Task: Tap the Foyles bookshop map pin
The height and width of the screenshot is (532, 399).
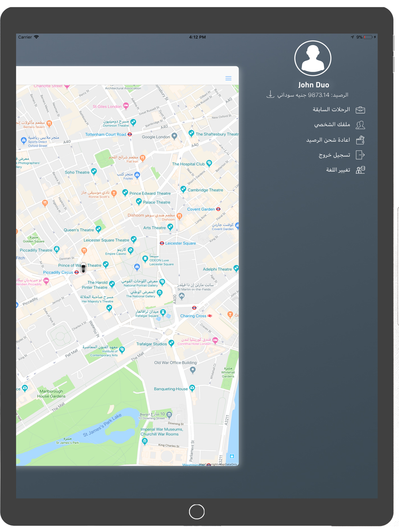Action: tap(137, 175)
